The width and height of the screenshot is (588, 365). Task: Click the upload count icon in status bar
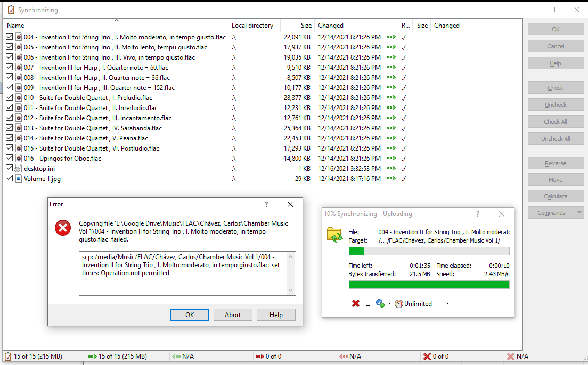[92, 356]
